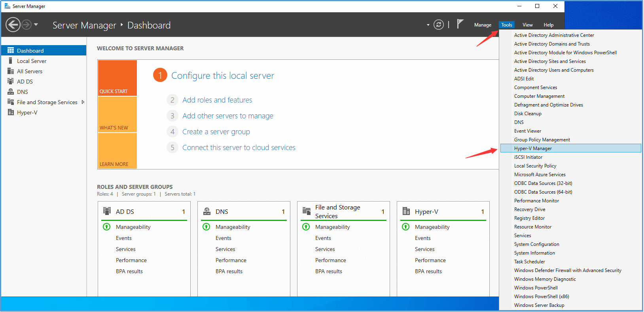This screenshot has height=312, width=644.
Task: Click the AD DS icon in sidebar
Action: (x=11, y=81)
